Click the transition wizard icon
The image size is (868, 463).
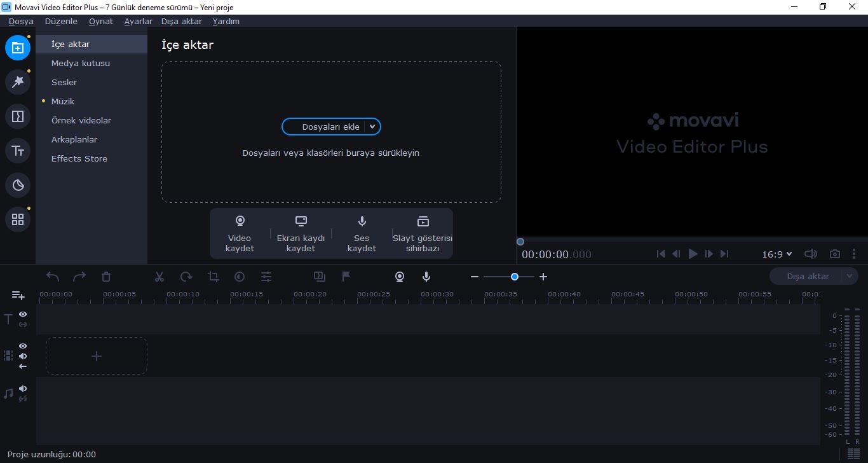pos(320,277)
